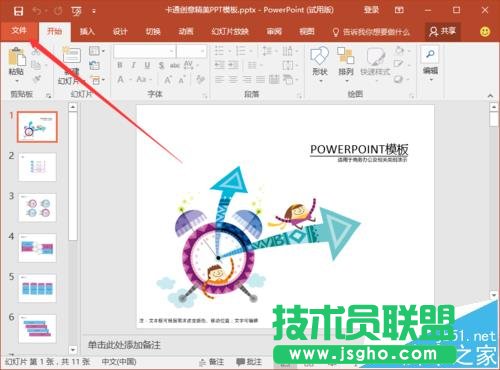Increase font size with the larger A icon
Screen dimensions: 500x370
click(x=168, y=80)
